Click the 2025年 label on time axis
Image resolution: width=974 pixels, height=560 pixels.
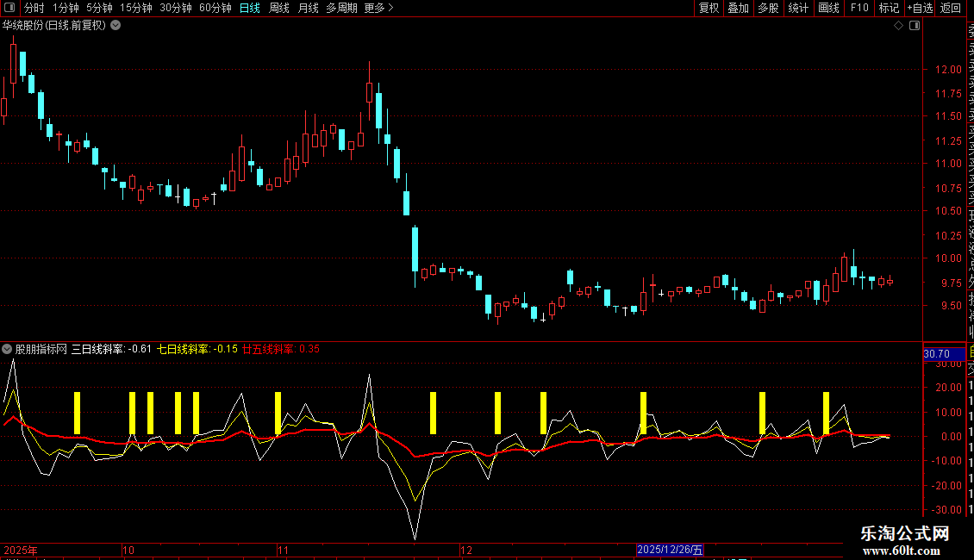(x=21, y=550)
